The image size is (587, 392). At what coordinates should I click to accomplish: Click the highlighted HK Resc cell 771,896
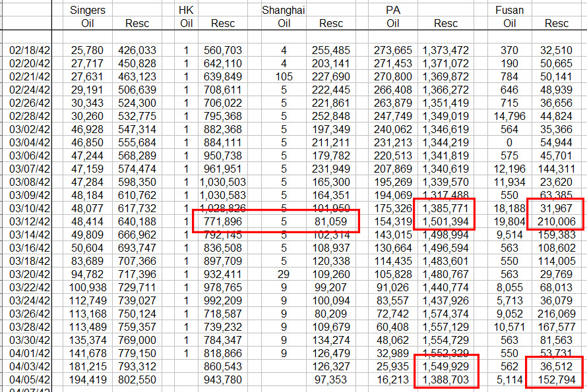[x=223, y=222]
